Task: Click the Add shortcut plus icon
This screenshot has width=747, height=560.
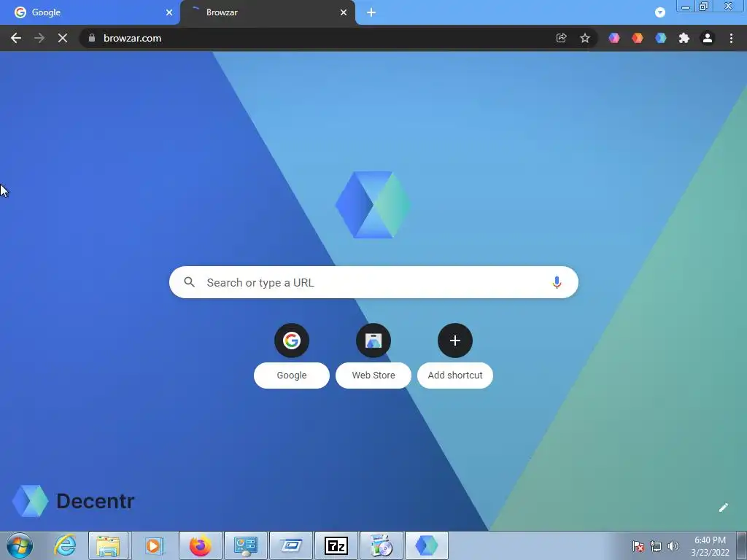Action: pyautogui.click(x=455, y=341)
